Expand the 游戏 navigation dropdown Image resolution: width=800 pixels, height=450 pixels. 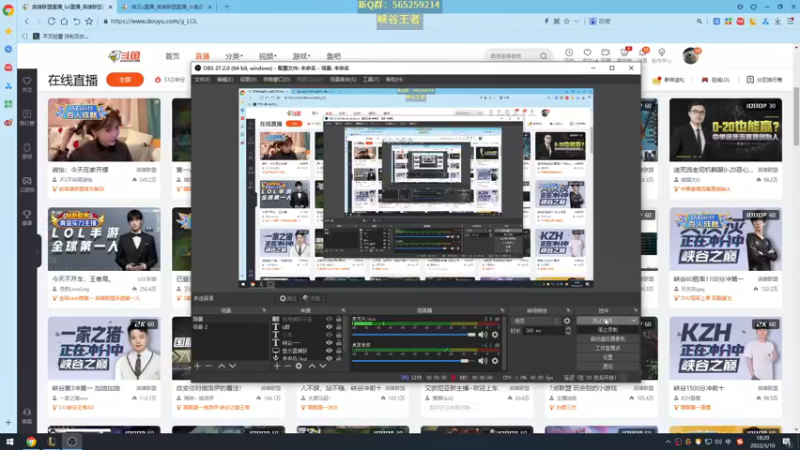302,56
